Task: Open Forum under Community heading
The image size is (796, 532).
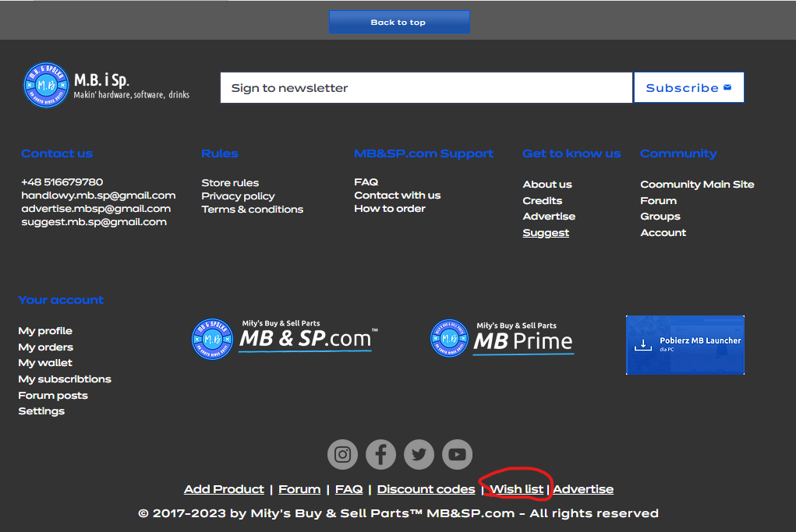Action: tap(659, 201)
